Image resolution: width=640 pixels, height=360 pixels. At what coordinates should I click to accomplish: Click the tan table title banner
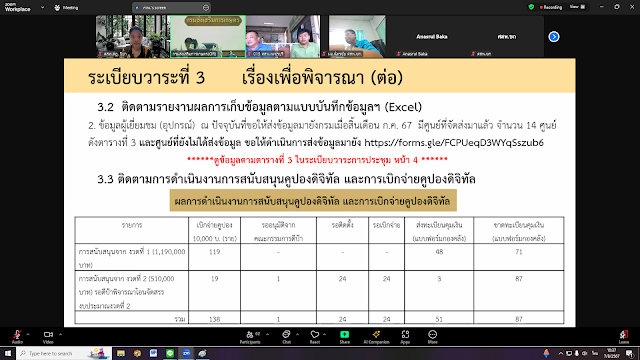tap(313, 200)
